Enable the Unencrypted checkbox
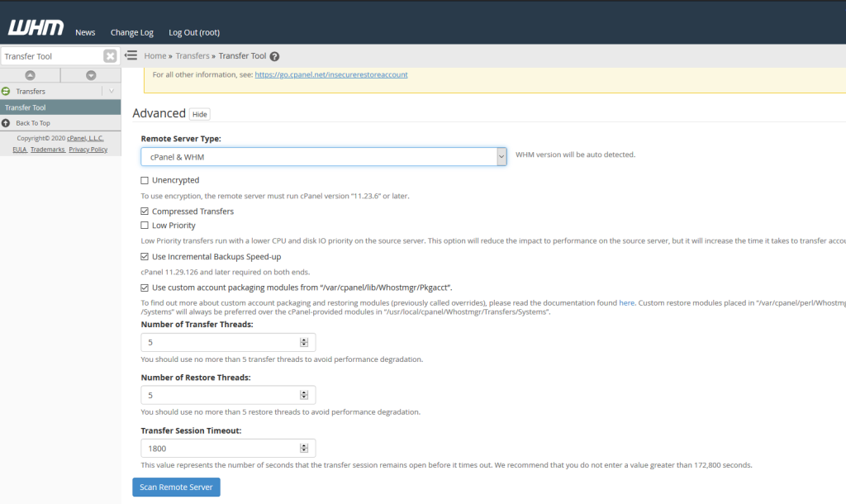This screenshot has width=846, height=504. [145, 180]
